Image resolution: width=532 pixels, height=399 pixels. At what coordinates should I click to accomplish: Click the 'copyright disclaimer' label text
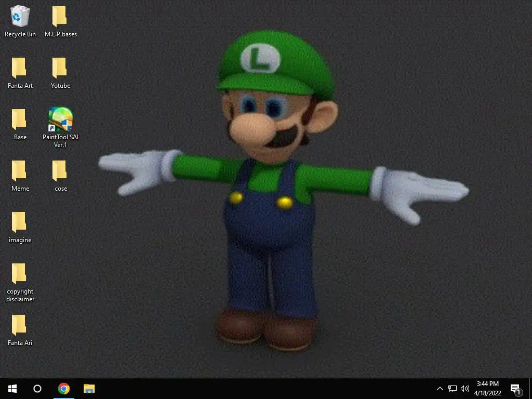click(x=20, y=295)
